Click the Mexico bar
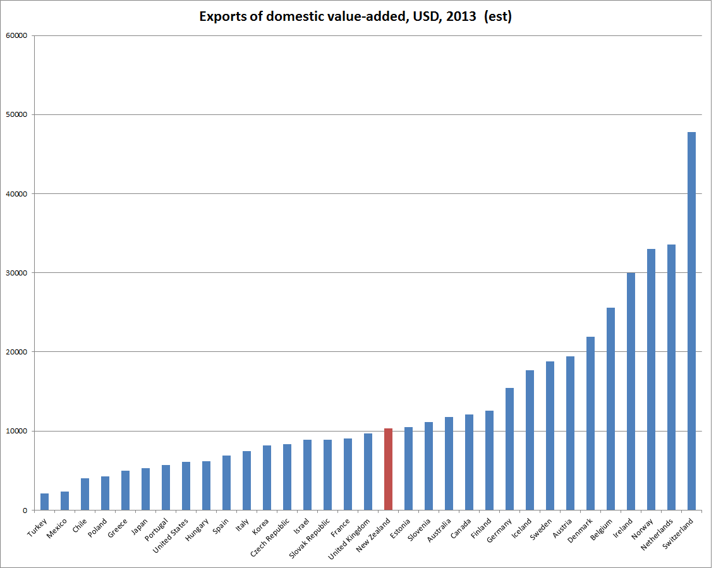The height and width of the screenshot is (568, 728). (64, 500)
